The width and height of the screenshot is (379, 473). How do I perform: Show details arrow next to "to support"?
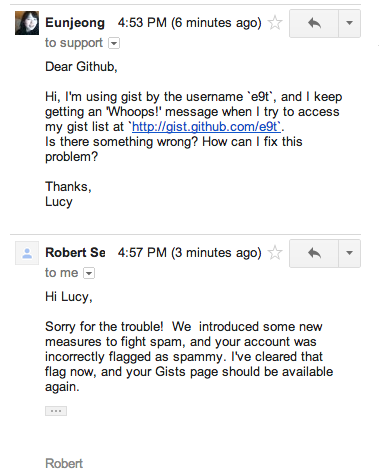[114, 43]
